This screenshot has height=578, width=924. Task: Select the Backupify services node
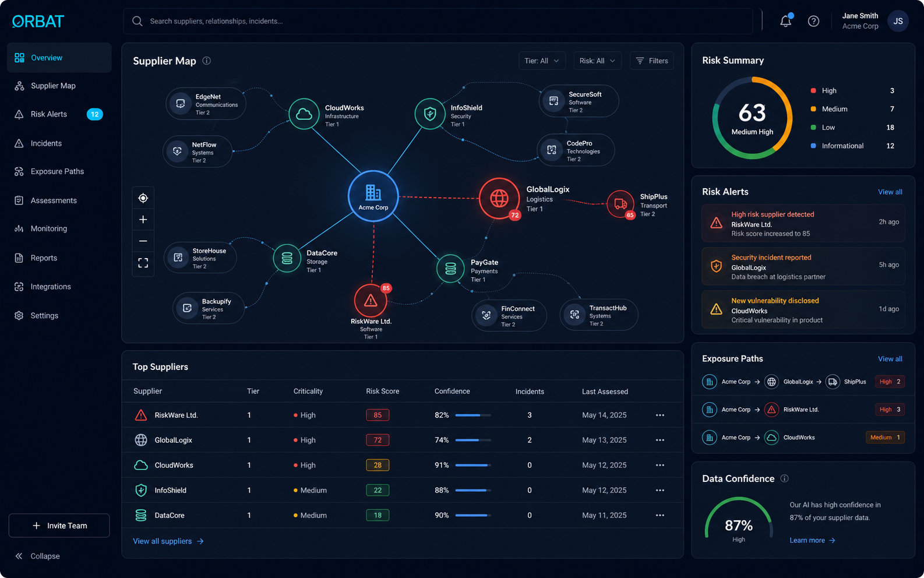(x=209, y=308)
